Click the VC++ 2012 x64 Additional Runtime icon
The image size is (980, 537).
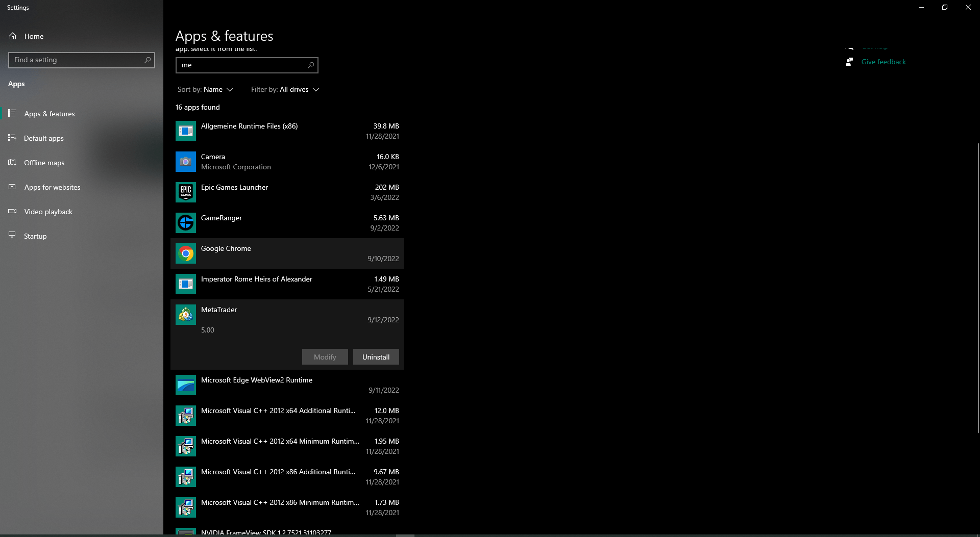click(x=186, y=416)
